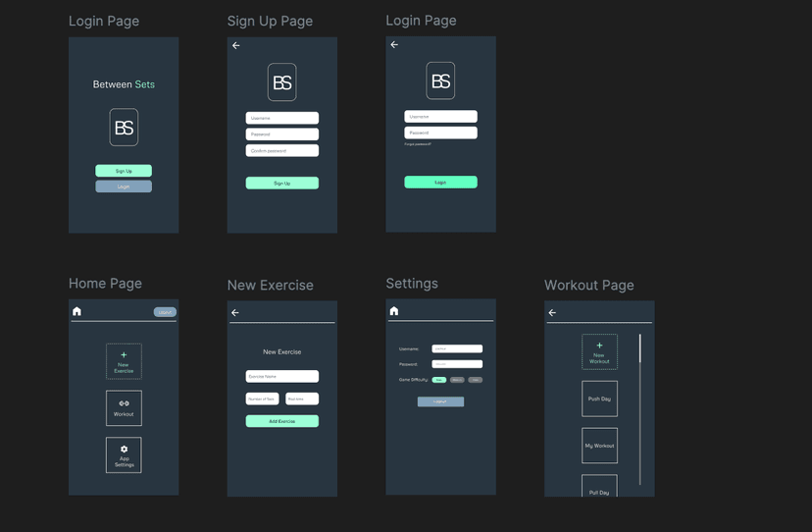
Task: Select the Login Page title next to the Sign Up Page
Action: (x=421, y=21)
